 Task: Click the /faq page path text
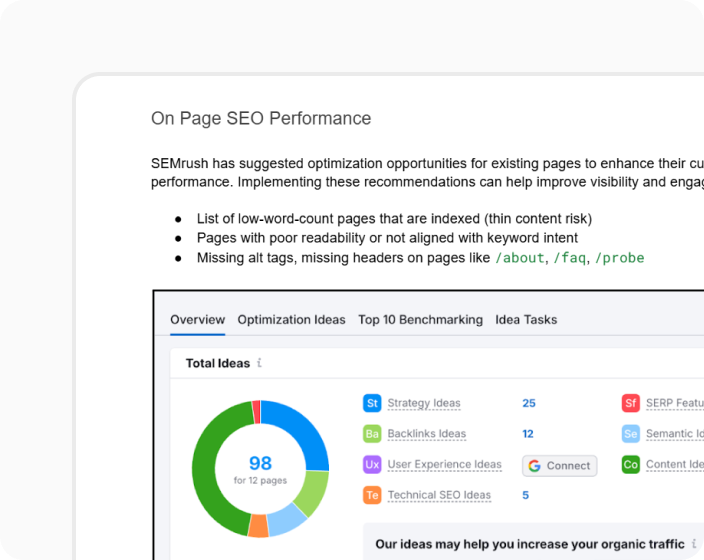(x=570, y=258)
